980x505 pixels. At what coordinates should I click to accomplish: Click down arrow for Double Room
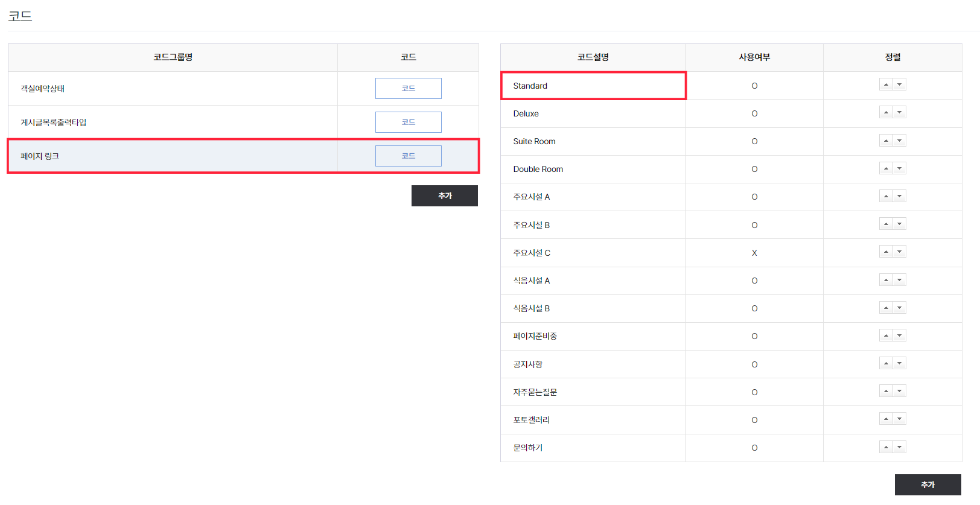click(899, 168)
